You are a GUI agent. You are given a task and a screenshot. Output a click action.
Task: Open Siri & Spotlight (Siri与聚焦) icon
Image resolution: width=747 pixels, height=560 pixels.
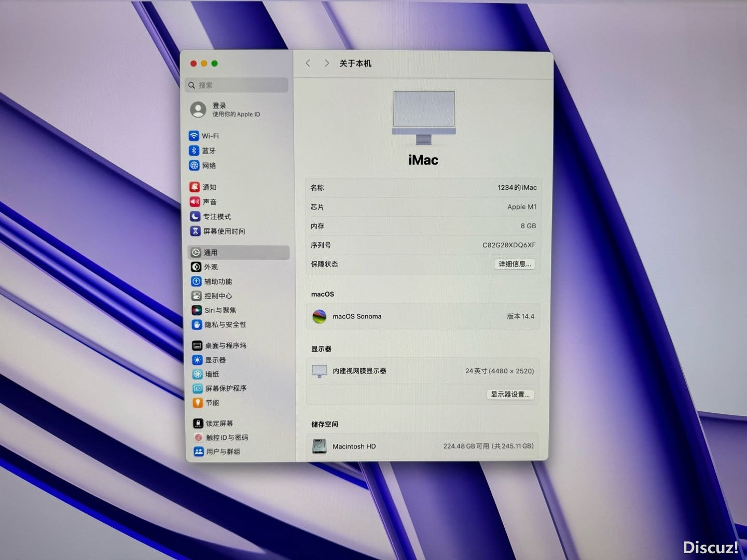pyautogui.click(x=197, y=310)
